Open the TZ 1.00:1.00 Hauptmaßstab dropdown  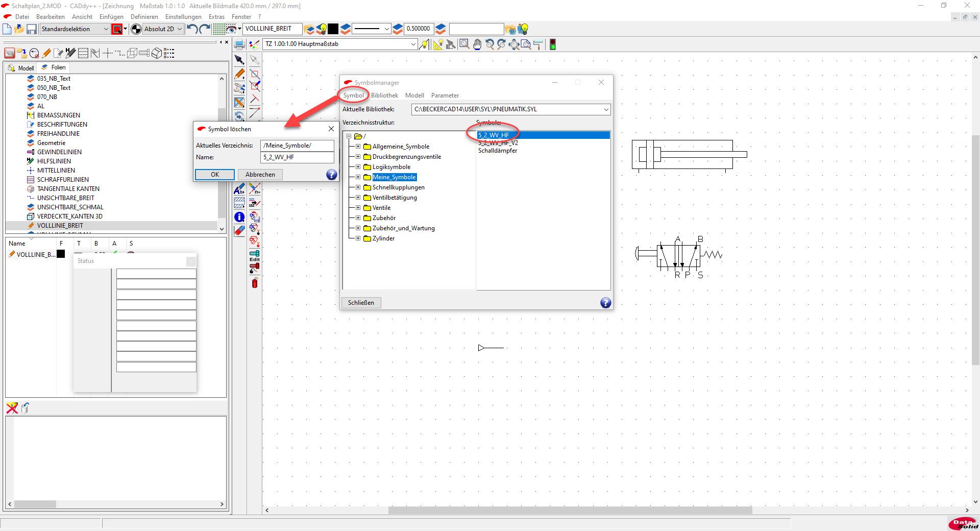[x=413, y=44]
